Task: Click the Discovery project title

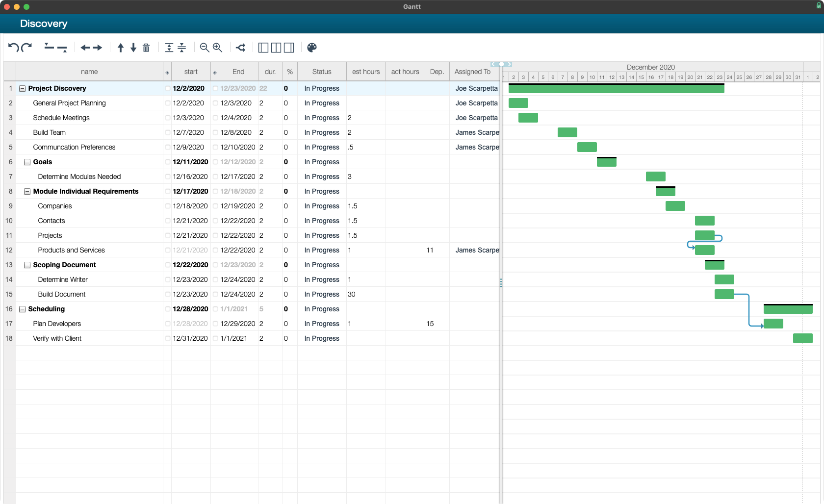Action: (x=44, y=24)
